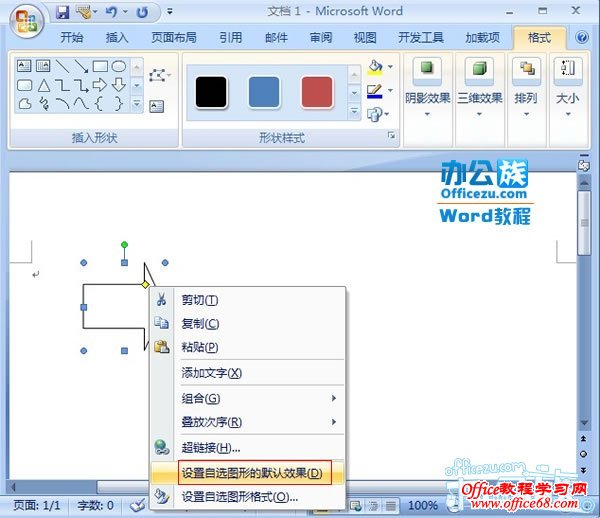The height and width of the screenshot is (518, 600).
Task: Apply the red shape style
Action: point(317,92)
